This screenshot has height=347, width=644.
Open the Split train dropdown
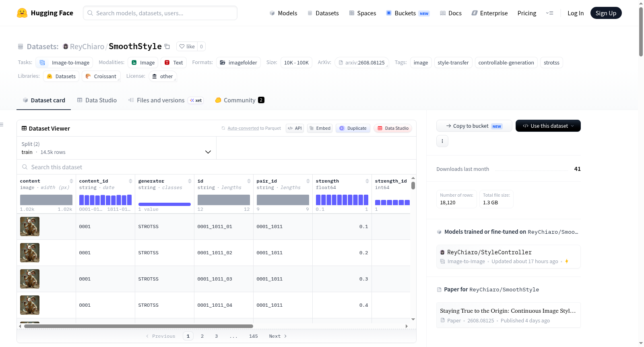click(x=116, y=148)
